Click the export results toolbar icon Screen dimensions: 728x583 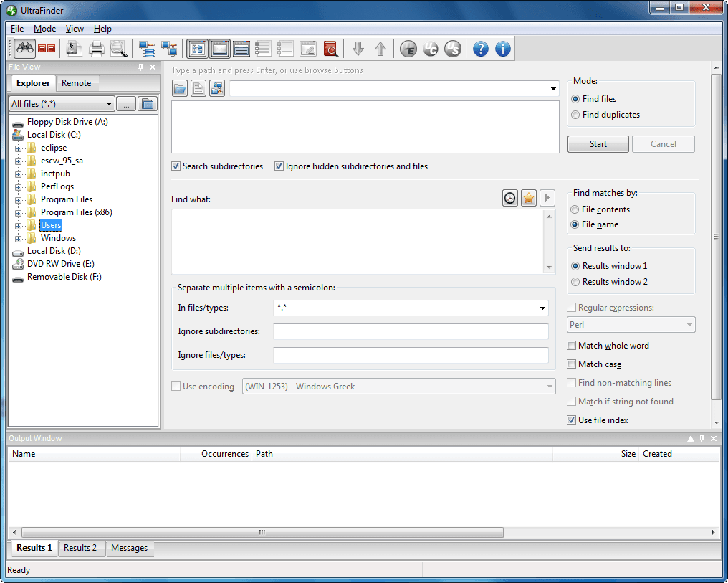74,48
